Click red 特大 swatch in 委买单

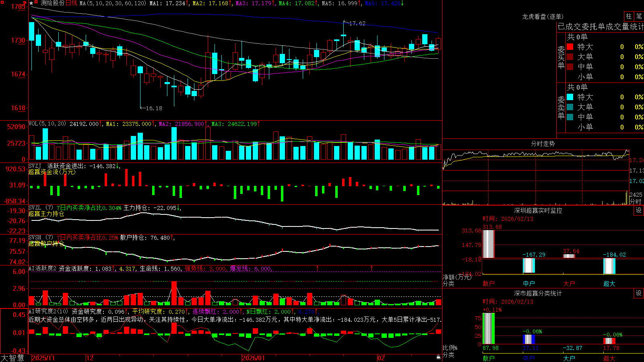(x=570, y=47)
